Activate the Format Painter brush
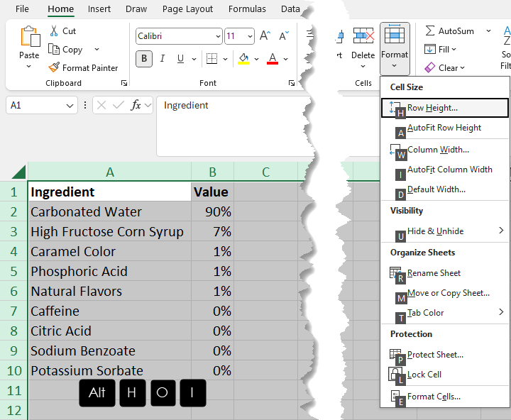This screenshot has height=420, width=511. click(x=54, y=67)
